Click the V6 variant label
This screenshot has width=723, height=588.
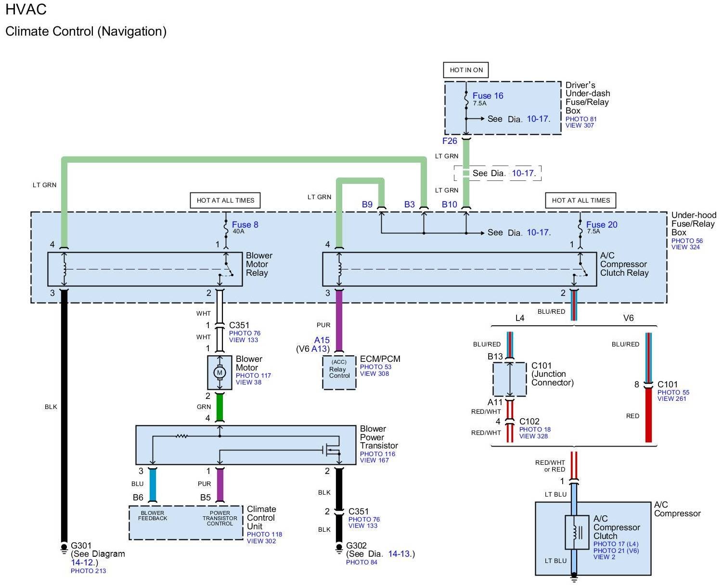tap(628, 318)
